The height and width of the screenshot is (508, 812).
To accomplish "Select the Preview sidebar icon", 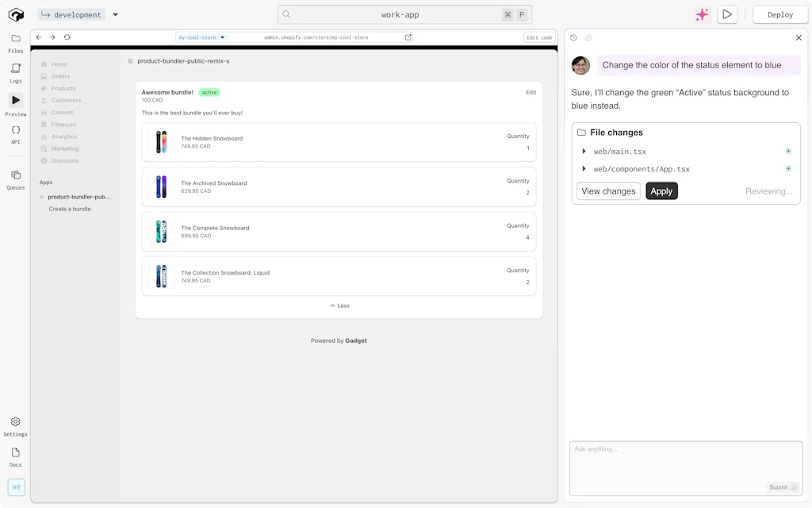I will [16, 101].
